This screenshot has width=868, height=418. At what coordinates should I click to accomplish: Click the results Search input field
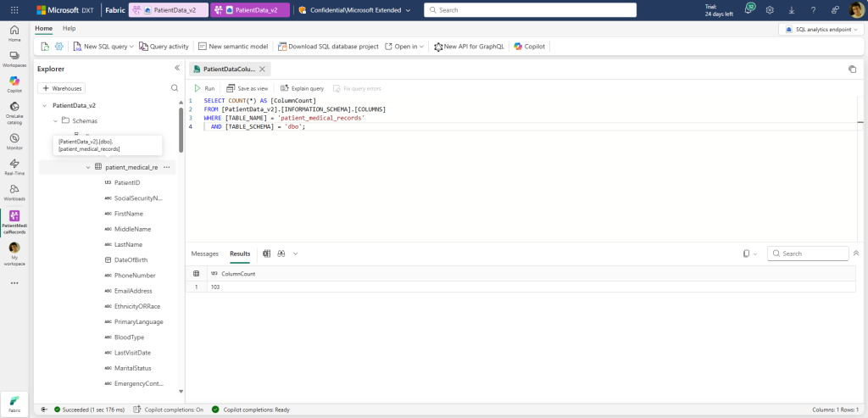(812, 254)
